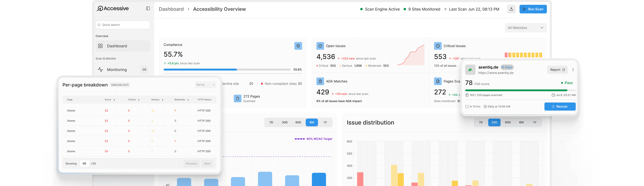
Task: Select 6M range in Issue distribution
Action: [x=521, y=122]
